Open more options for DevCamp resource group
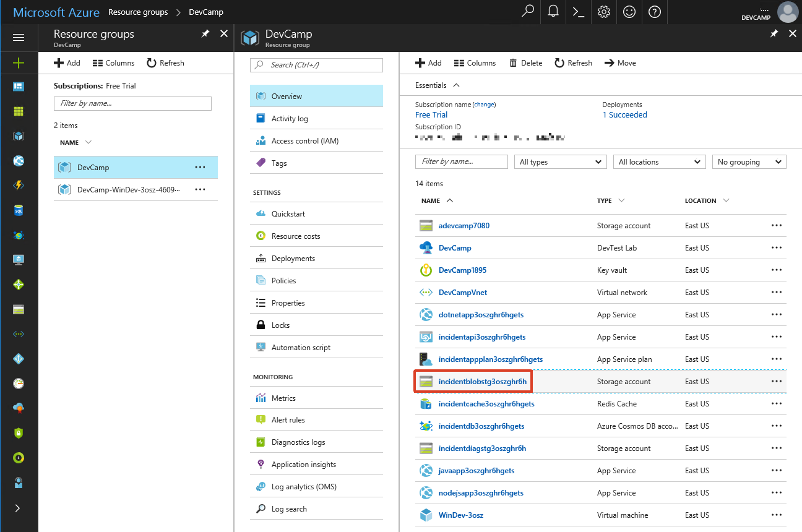 click(200, 167)
